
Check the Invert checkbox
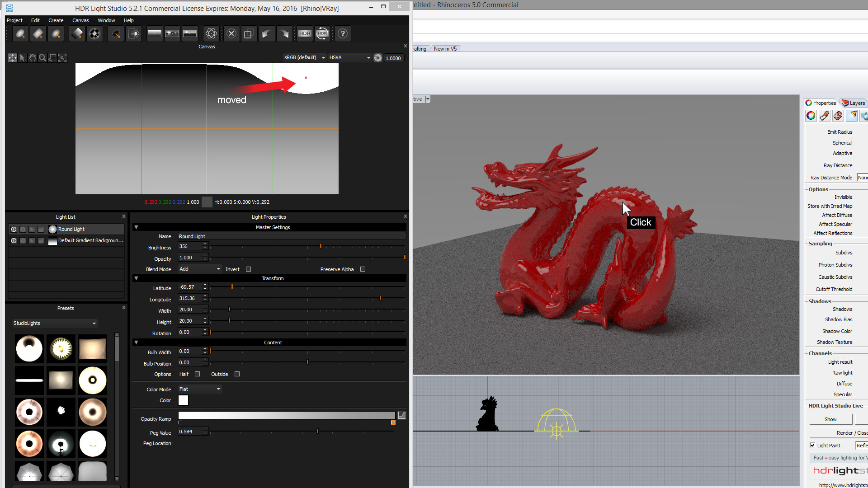[248, 269]
